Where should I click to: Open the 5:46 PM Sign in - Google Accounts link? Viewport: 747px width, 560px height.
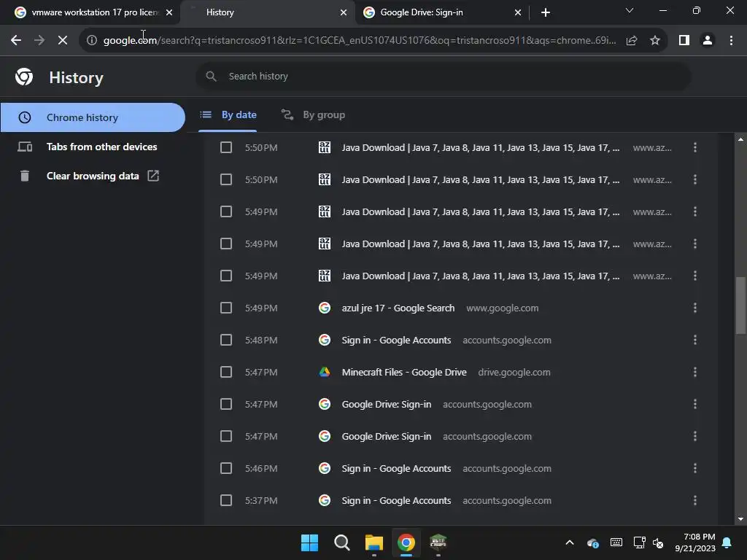click(x=396, y=469)
